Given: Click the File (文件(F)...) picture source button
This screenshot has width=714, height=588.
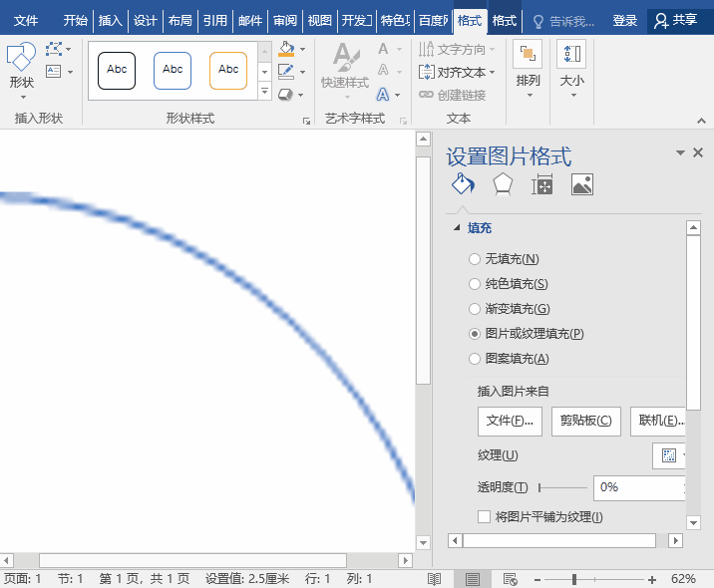Looking at the screenshot, I should pos(510,422).
